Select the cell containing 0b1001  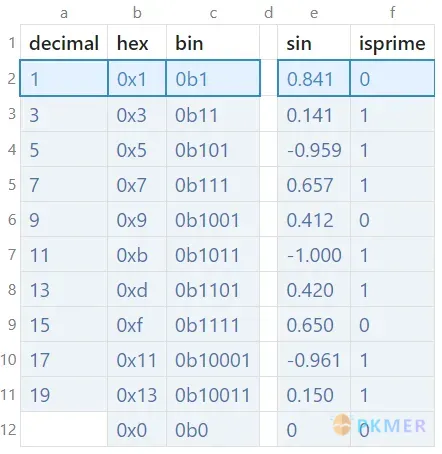(213, 220)
